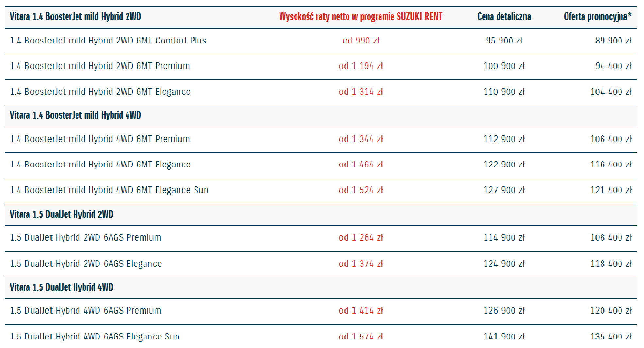
Task: Select the 2WD 6MT Comfort Plus row
Action: [x=108, y=41]
